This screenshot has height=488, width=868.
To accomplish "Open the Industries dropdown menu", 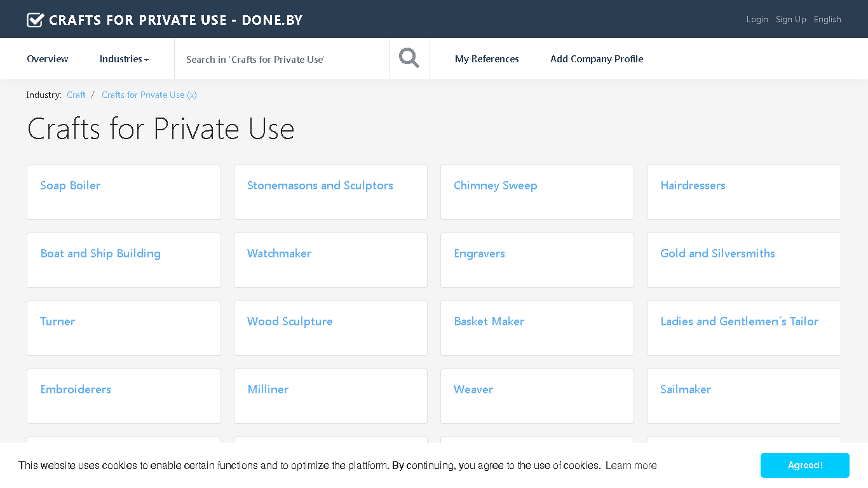I will (124, 59).
